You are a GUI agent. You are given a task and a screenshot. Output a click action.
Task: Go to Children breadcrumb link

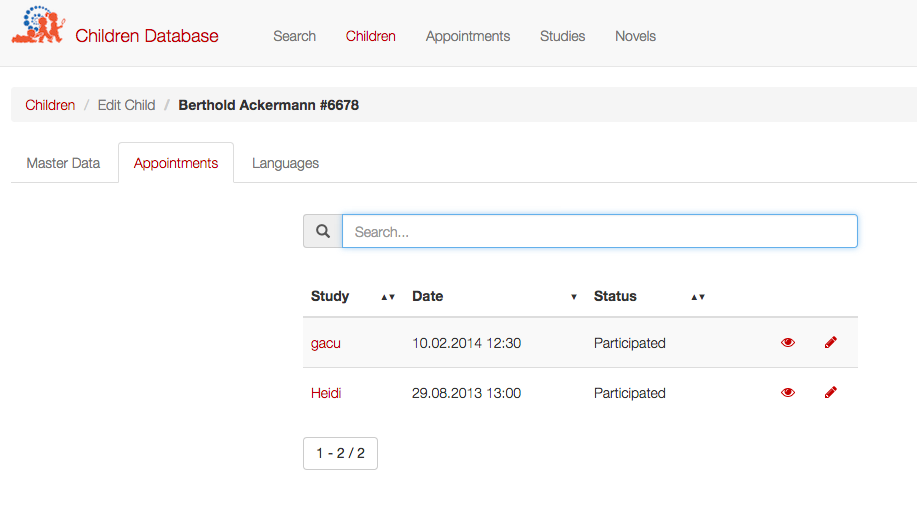point(50,105)
